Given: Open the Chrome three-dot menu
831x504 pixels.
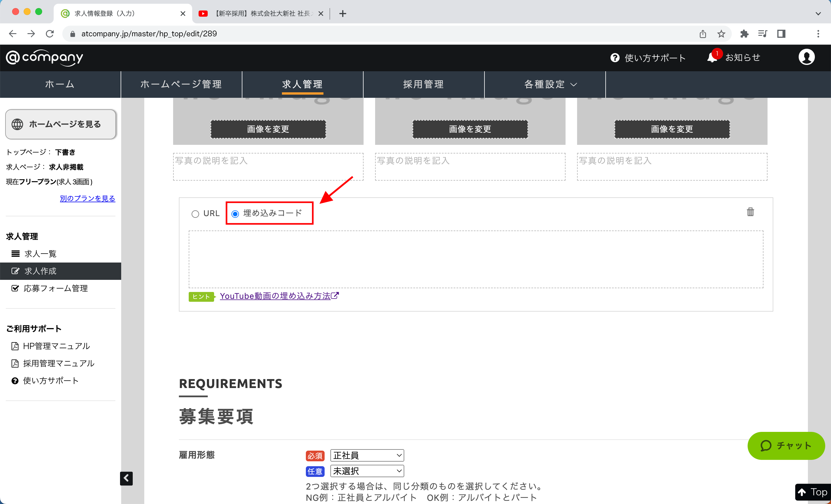Looking at the screenshot, I should (x=818, y=34).
